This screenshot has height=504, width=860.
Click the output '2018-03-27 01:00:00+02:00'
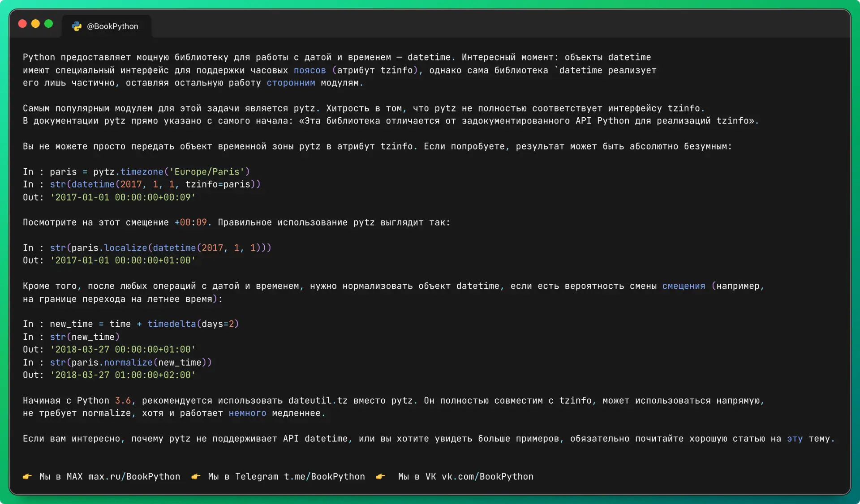click(123, 375)
